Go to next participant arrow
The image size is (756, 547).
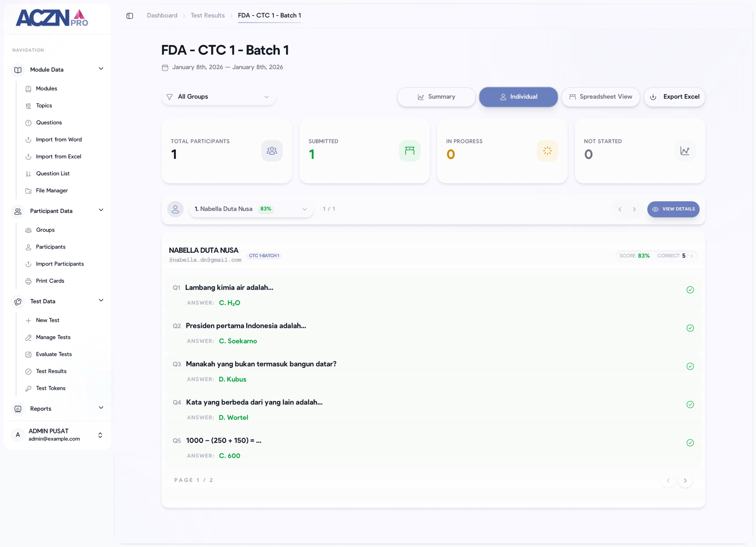(x=634, y=209)
